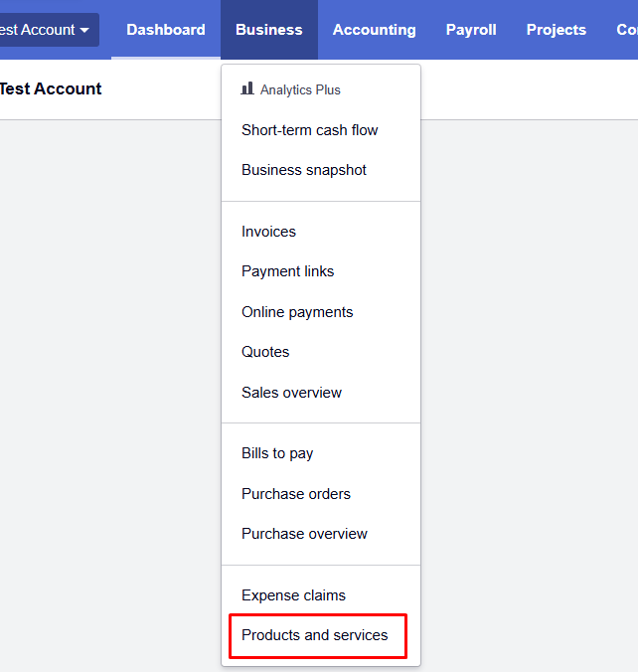Open the Accounting menu

pos(375,30)
